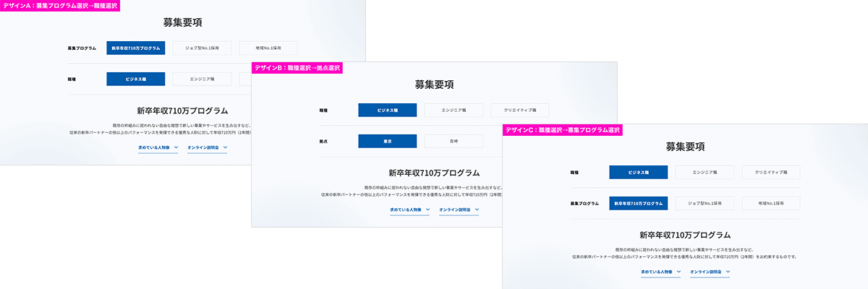Click chevron beside オンライン説明会 in Design A
This screenshot has width=868, height=289.
point(226,148)
